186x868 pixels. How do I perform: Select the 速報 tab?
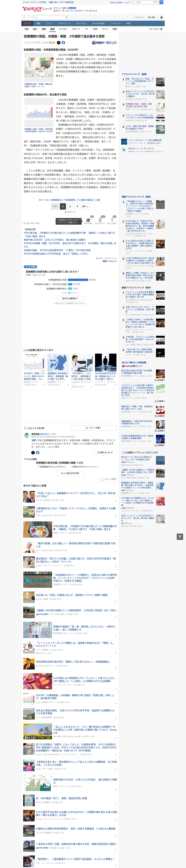tap(38, 24)
